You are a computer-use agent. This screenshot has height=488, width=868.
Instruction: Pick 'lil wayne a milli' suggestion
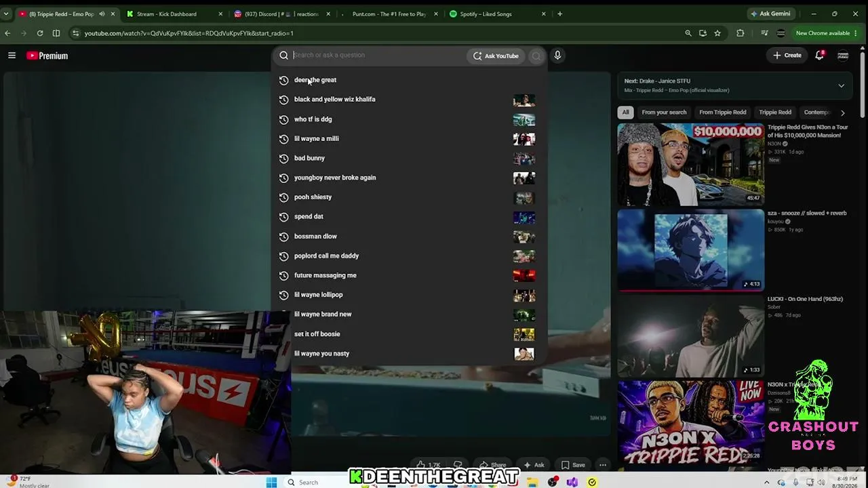click(410, 139)
